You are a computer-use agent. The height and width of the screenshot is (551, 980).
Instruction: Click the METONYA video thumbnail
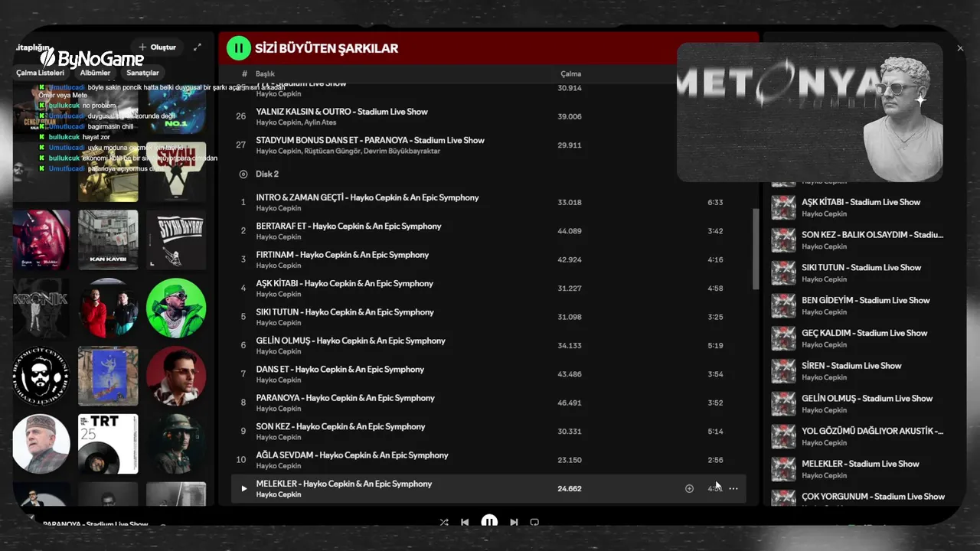(x=810, y=112)
